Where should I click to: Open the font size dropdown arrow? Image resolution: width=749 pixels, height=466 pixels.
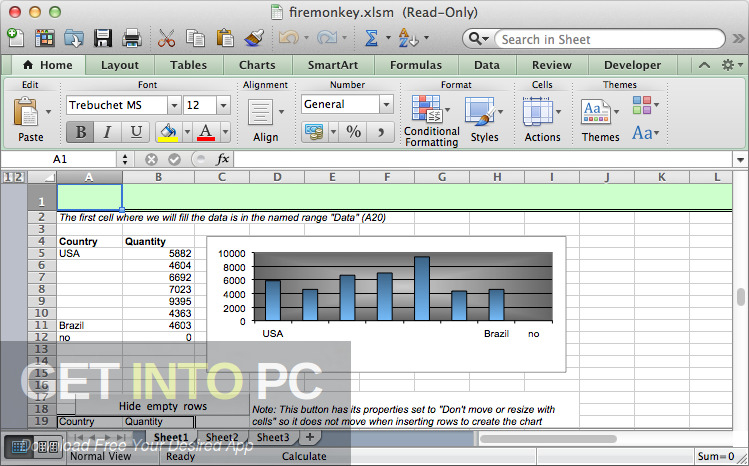point(223,105)
